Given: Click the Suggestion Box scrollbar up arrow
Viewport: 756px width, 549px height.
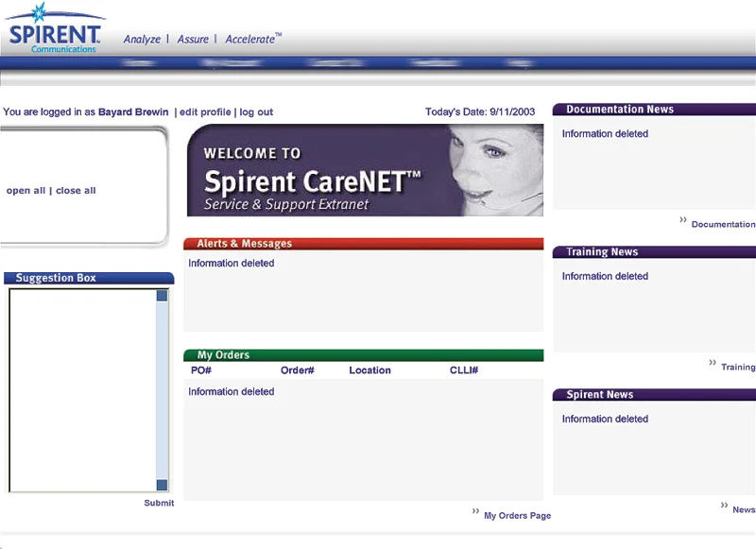Looking at the screenshot, I should point(162,296).
